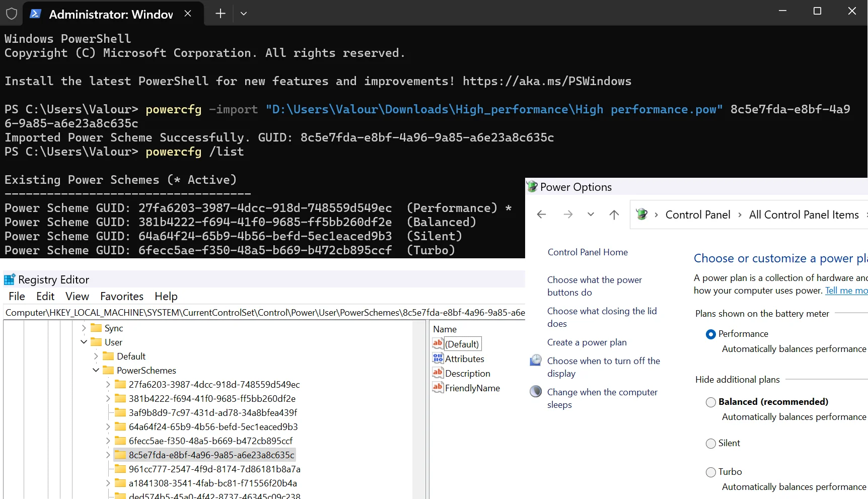Select the PowerSchemes folder icon
Image resolution: width=868 pixels, height=499 pixels.
(108, 370)
